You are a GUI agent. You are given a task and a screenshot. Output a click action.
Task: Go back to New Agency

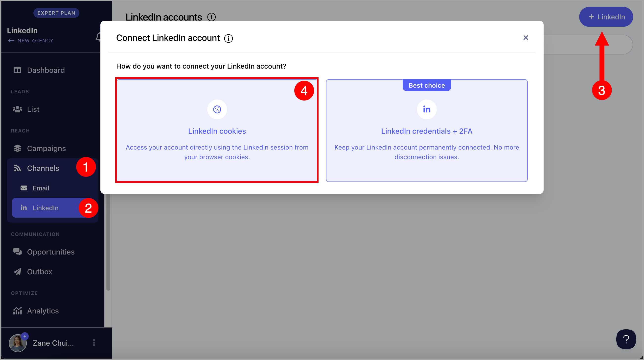(30, 41)
